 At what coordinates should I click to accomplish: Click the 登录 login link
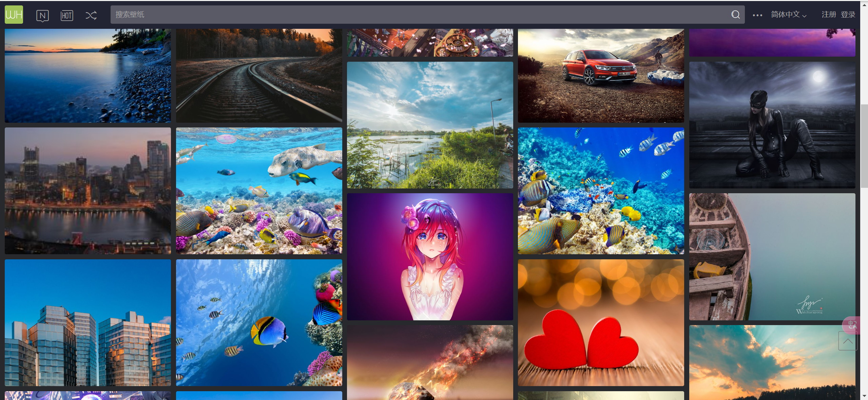848,15
